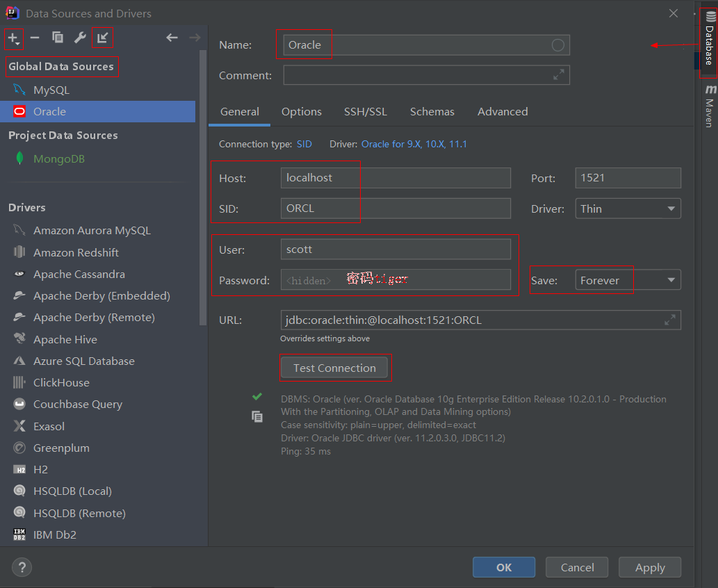Switch to the Options tab

[x=301, y=112]
